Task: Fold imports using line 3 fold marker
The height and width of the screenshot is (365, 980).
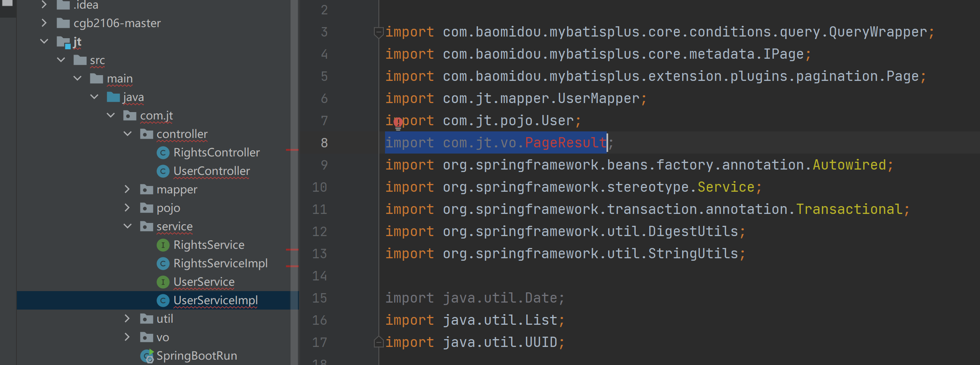Action: (378, 32)
